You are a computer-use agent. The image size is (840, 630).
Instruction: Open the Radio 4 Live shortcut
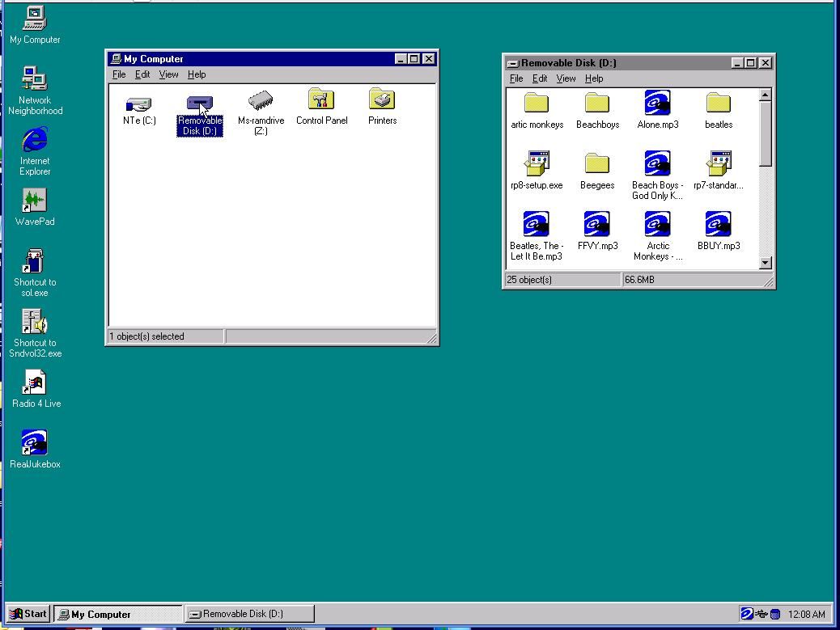point(34,382)
